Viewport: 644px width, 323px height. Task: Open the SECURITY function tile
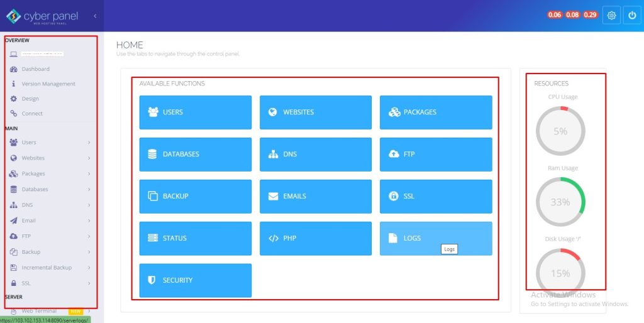(195, 280)
